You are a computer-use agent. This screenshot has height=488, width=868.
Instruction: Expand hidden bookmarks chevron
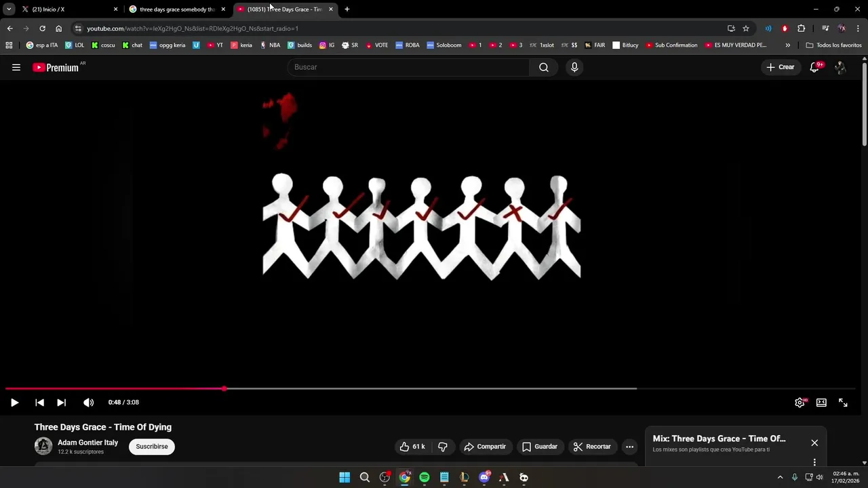787,45
